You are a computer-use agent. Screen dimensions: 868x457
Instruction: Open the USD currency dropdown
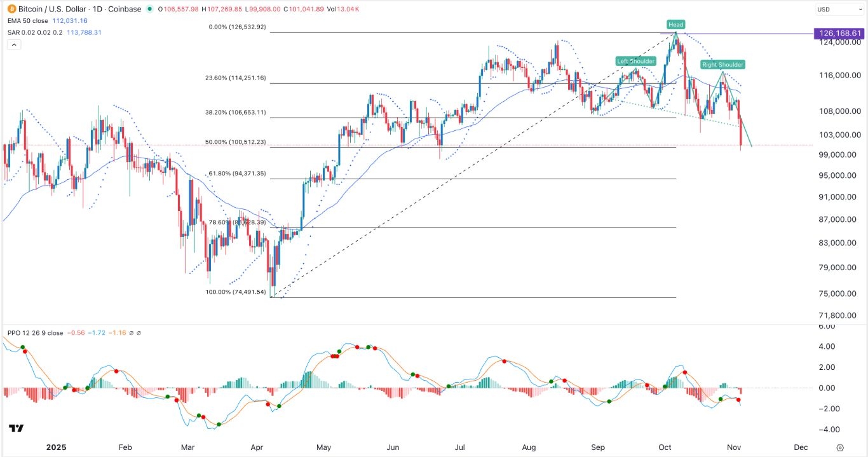pyautogui.click(x=836, y=10)
